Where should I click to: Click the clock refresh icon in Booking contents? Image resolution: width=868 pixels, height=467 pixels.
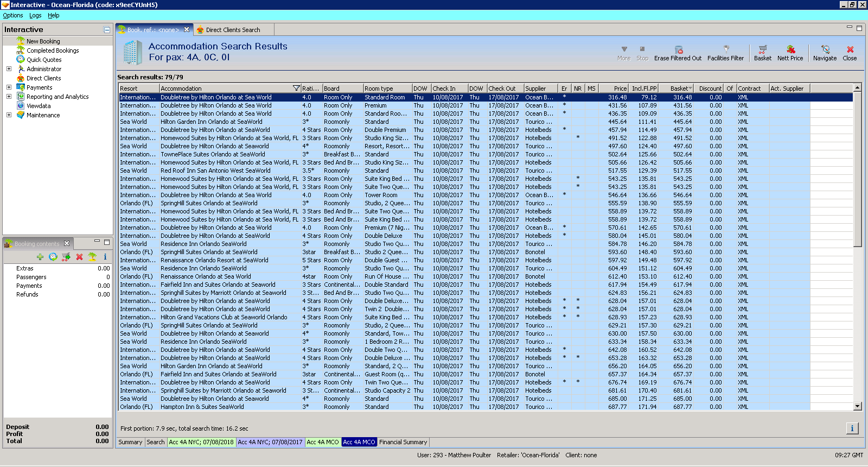(x=53, y=257)
